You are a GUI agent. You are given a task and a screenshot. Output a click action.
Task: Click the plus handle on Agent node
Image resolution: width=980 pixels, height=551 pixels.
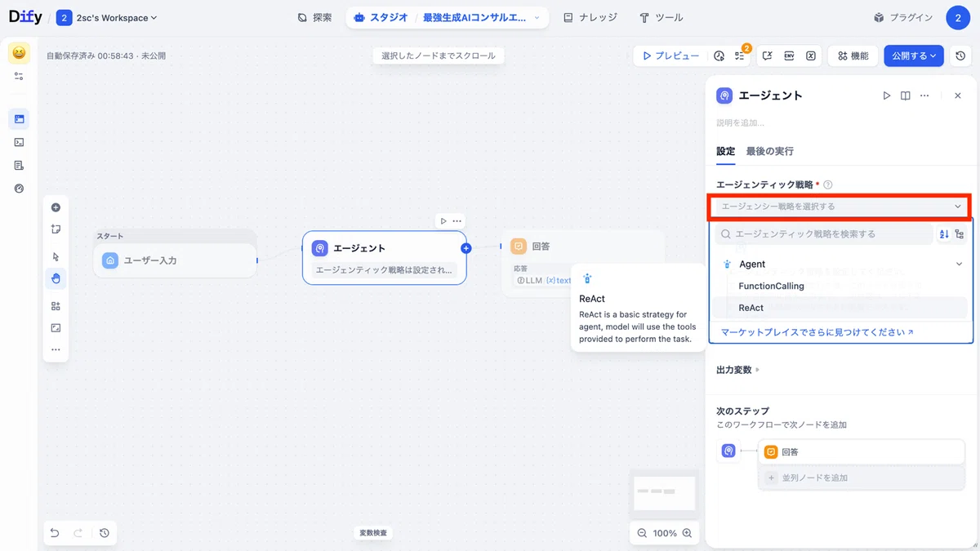[465, 248]
